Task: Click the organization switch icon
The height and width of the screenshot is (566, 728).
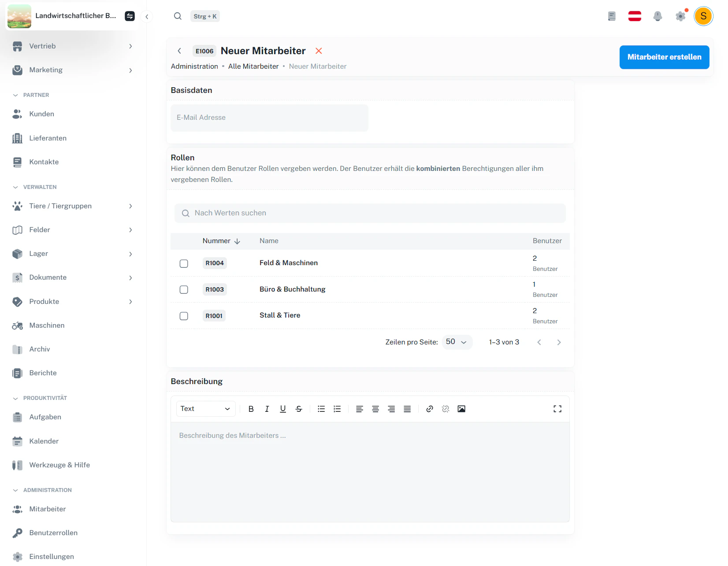Action: point(130,16)
